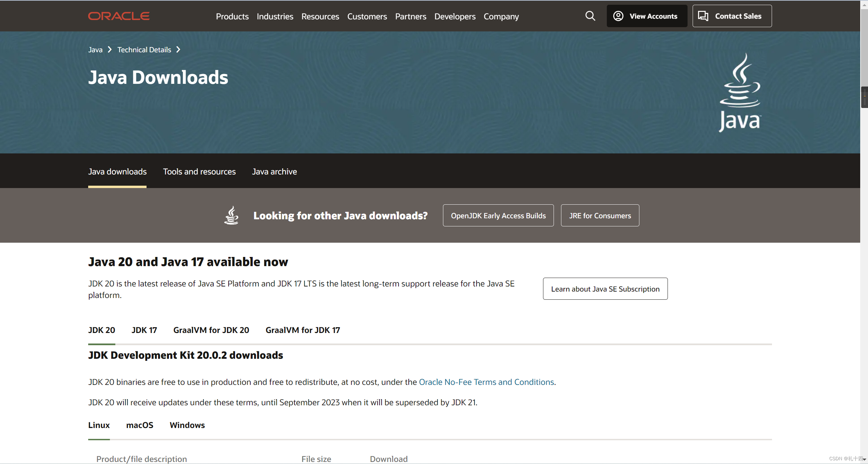Click the chevron after Java breadcrumb
The width and height of the screenshot is (868, 464).
tap(110, 50)
